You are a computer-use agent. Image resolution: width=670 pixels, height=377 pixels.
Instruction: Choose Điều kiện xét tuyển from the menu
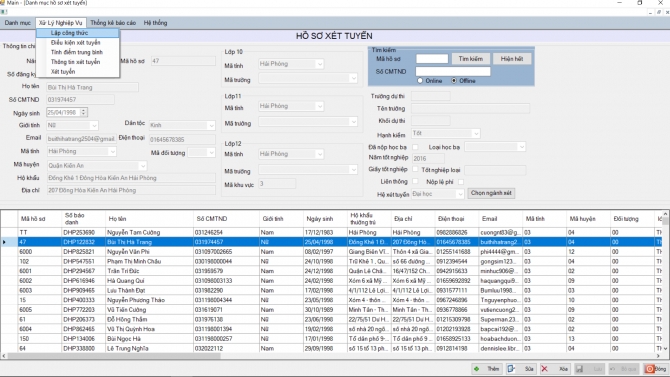pyautogui.click(x=77, y=43)
